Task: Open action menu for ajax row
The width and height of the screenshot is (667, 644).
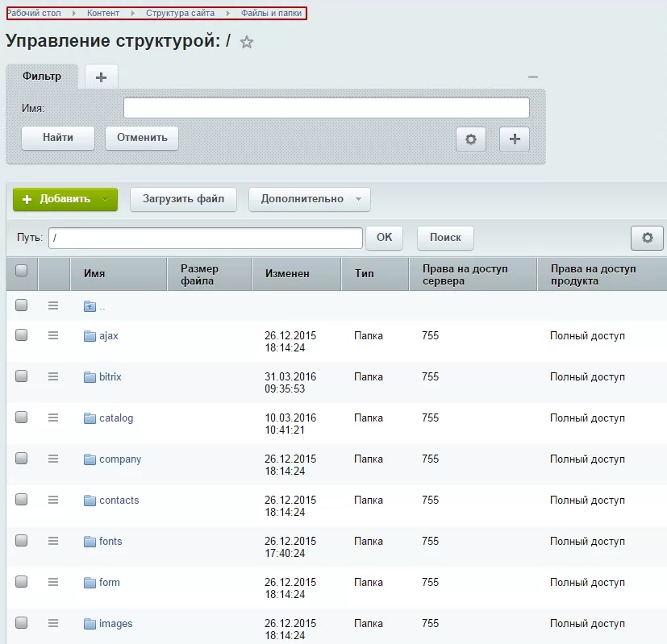Action: point(53,335)
